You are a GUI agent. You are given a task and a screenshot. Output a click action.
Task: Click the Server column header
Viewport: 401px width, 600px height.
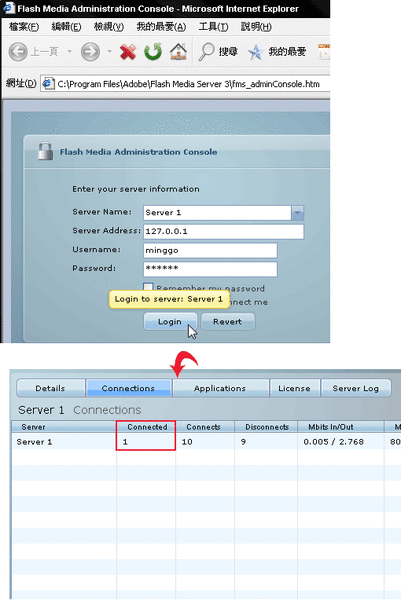(x=64, y=427)
